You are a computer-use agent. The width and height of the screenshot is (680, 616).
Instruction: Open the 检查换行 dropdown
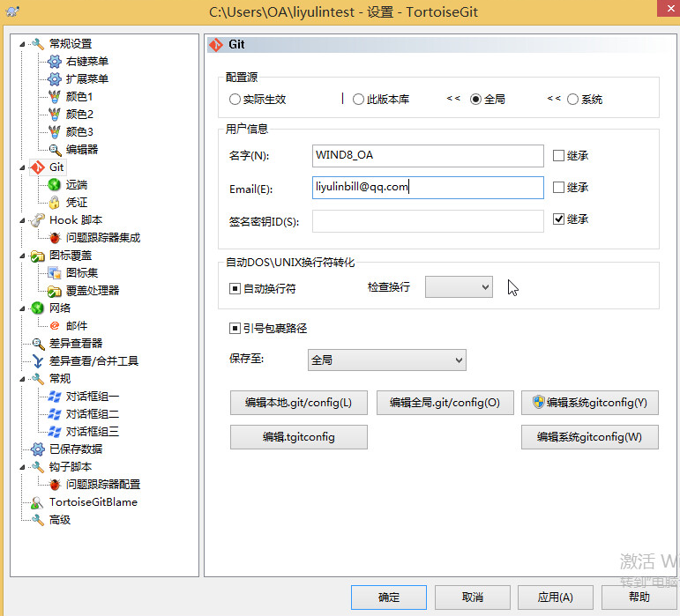click(459, 286)
